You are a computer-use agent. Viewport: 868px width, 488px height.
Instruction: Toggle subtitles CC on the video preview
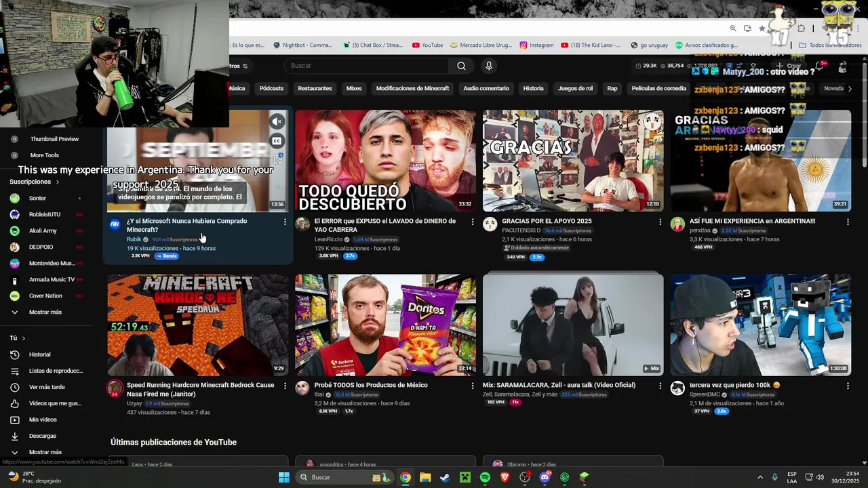click(x=277, y=141)
